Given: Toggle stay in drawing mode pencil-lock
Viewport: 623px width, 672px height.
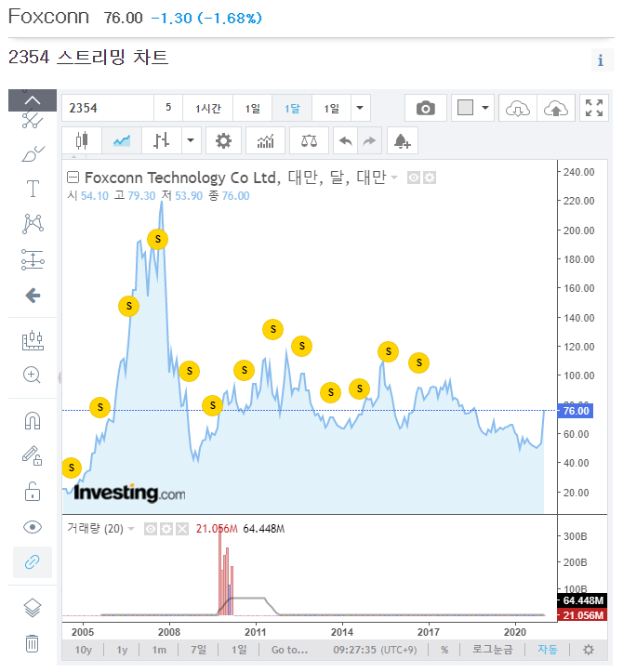Looking at the screenshot, I should [x=33, y=455].
